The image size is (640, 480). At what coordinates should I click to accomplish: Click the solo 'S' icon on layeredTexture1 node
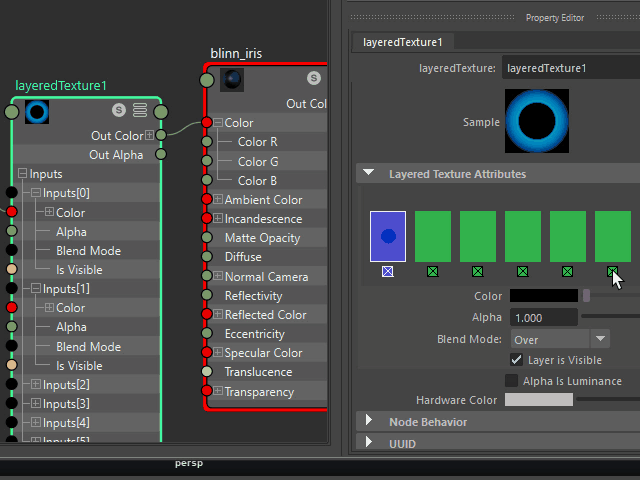coord(120,111)
